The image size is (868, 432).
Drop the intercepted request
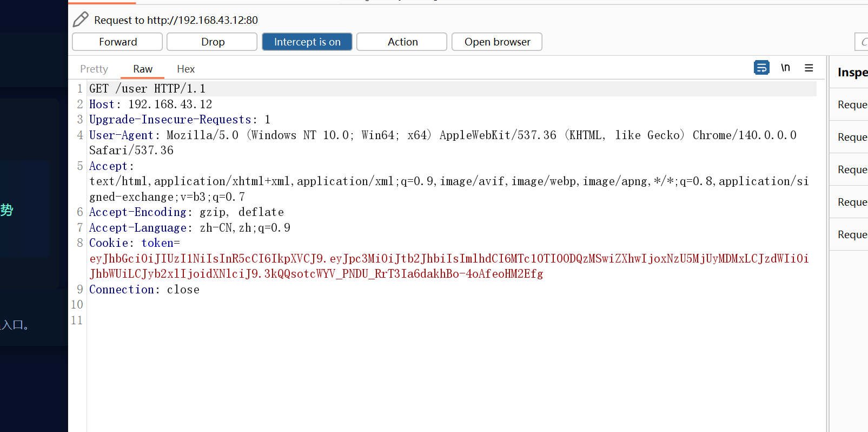point(212,42)
